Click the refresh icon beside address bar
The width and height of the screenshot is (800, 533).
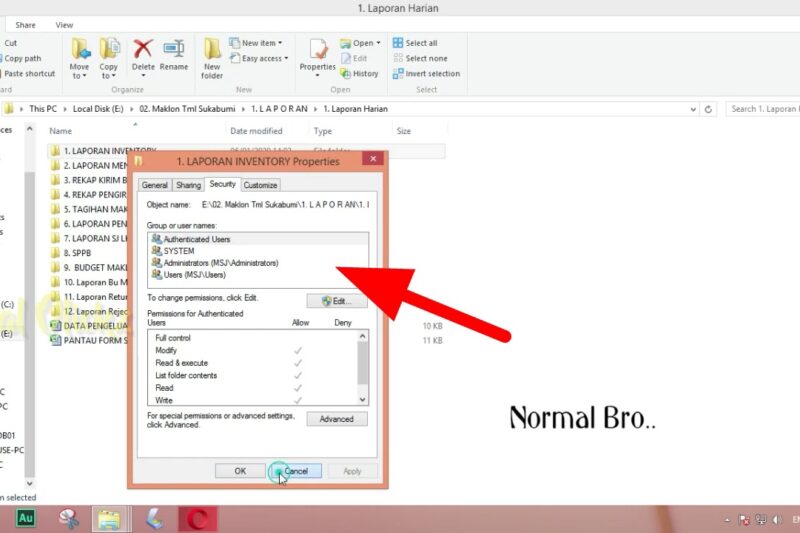coord(709,109)
